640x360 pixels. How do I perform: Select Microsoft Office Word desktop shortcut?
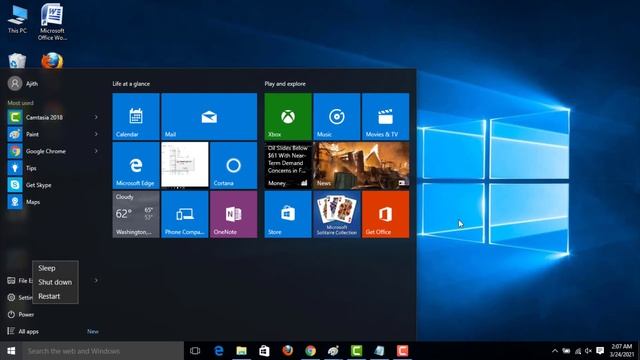tap(52, 22)
